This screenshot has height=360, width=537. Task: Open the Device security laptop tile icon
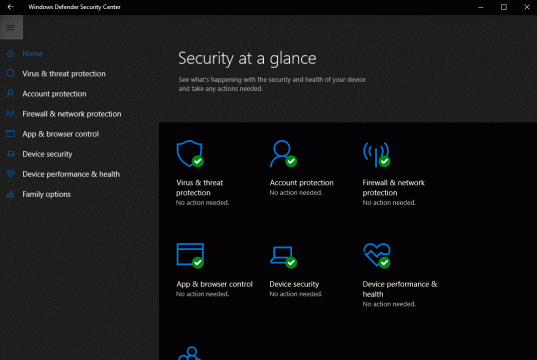point(283,257)
